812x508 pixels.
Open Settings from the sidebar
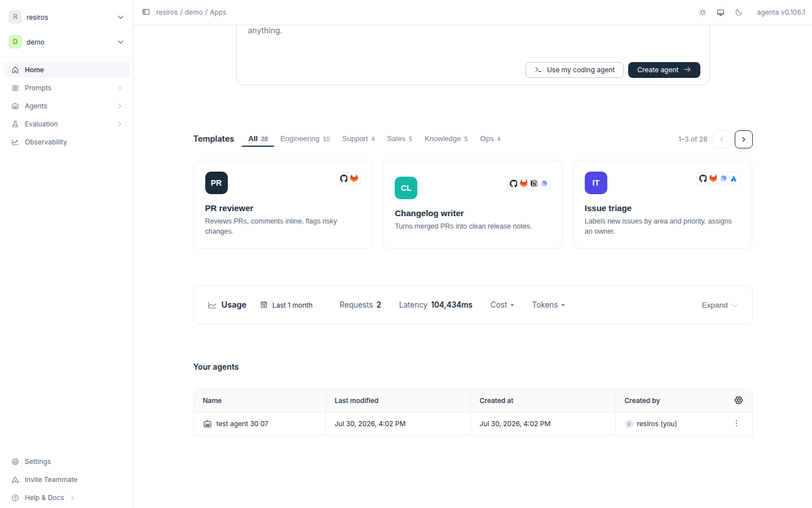tap(67, 462)
